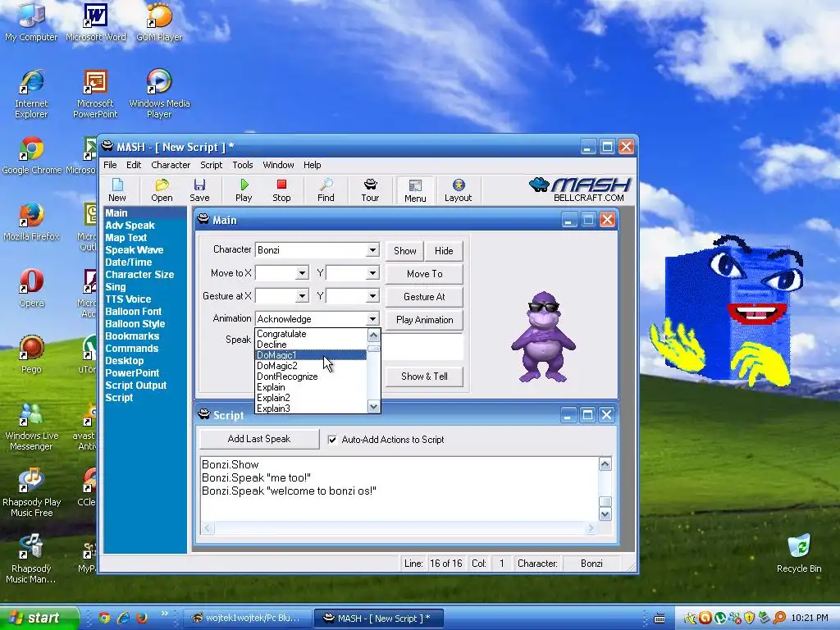
Task: Open the Script menu
Action: (211, 165)
